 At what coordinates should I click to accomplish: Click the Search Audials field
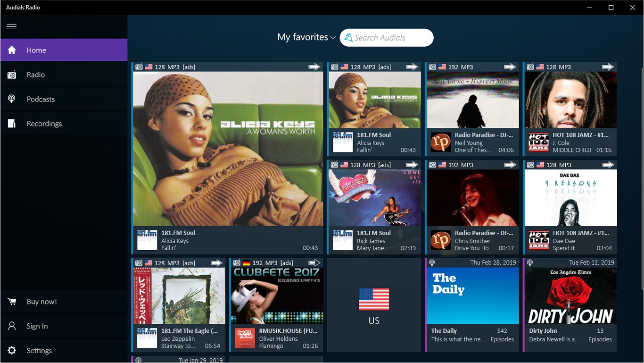(387, 38)
